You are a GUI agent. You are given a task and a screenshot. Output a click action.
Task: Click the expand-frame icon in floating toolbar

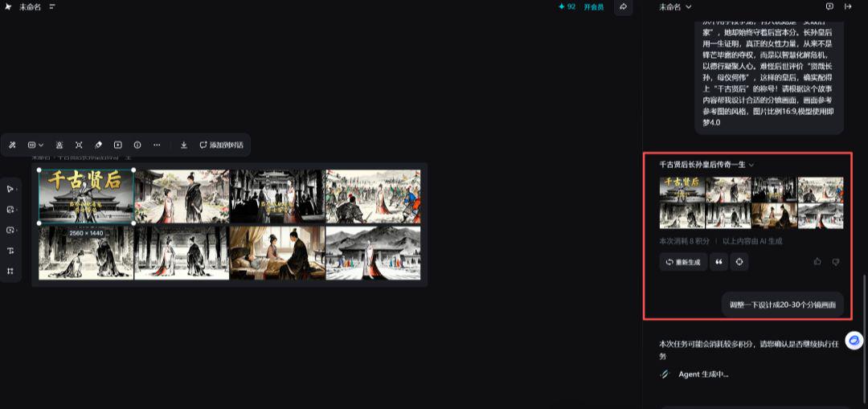[79, 145]
